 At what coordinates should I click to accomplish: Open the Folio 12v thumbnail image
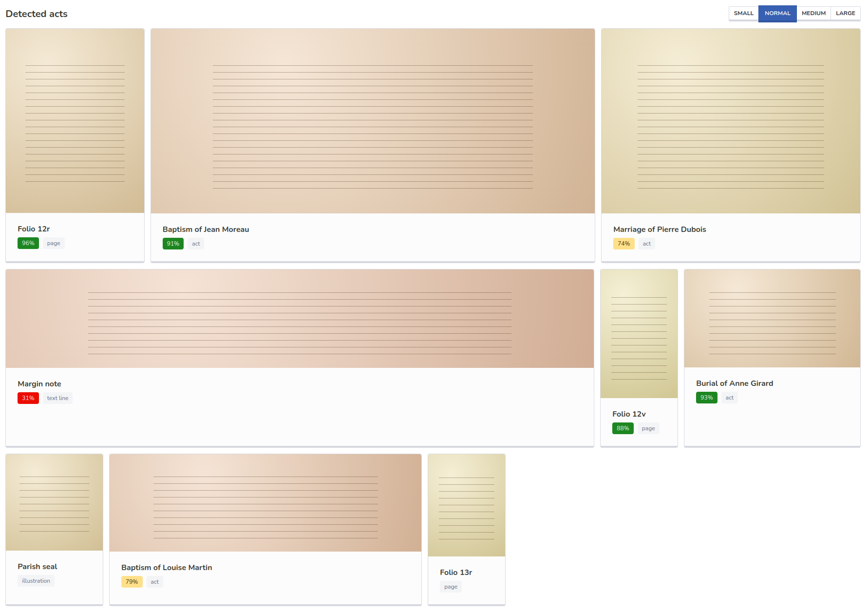(639, 334)
